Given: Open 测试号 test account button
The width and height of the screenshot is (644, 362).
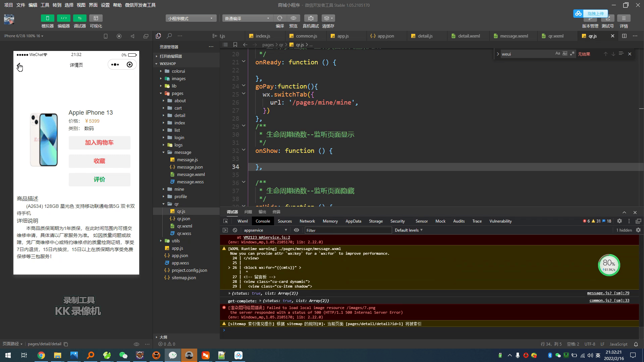Looking at the screenshot, I should (x=607, y=18).
